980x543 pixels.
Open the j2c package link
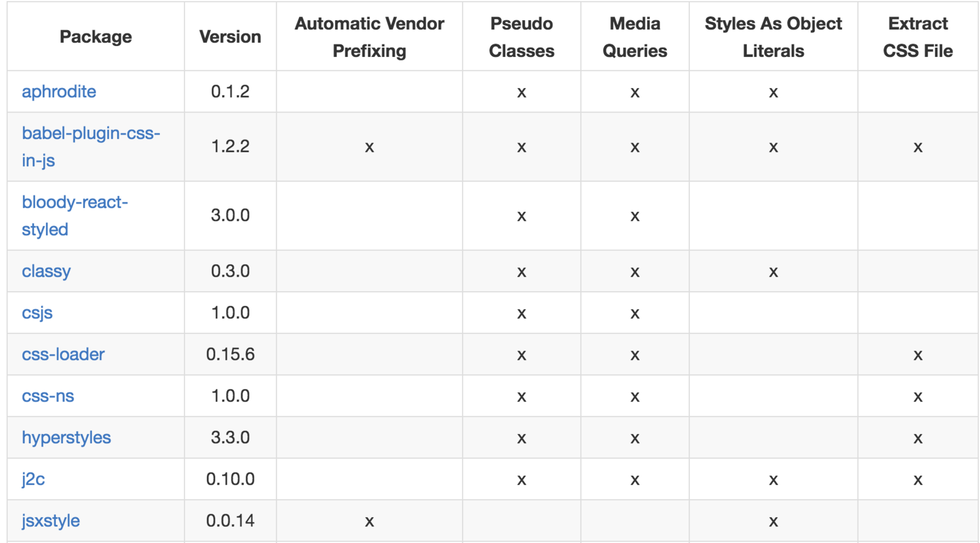click(x=33, y=479)
